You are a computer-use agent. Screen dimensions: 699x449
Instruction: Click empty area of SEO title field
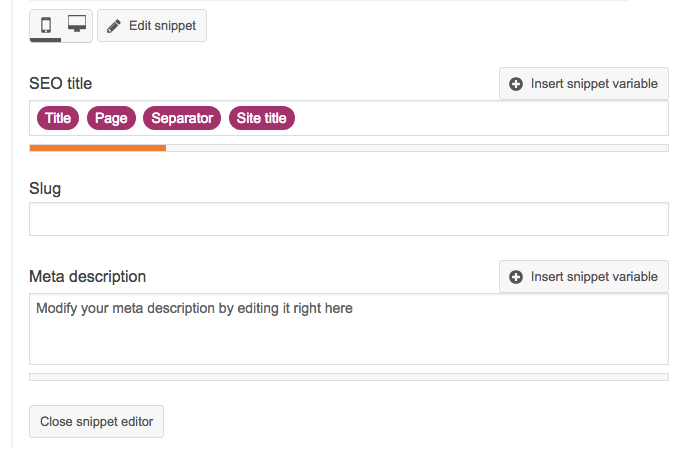tap(480, 118)
